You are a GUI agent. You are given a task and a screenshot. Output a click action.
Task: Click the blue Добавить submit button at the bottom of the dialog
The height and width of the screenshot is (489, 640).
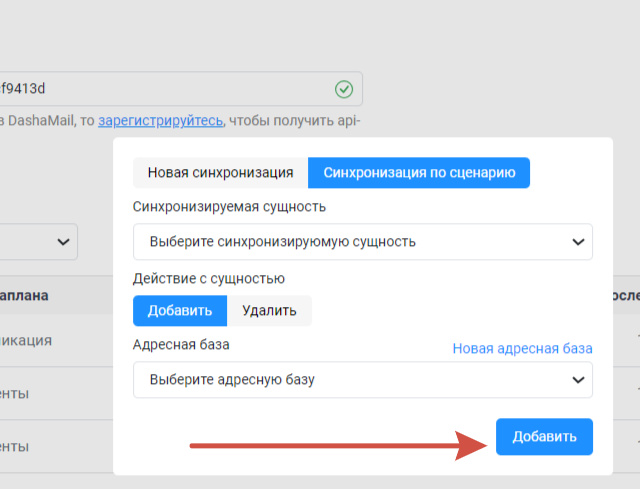point(544,436)
